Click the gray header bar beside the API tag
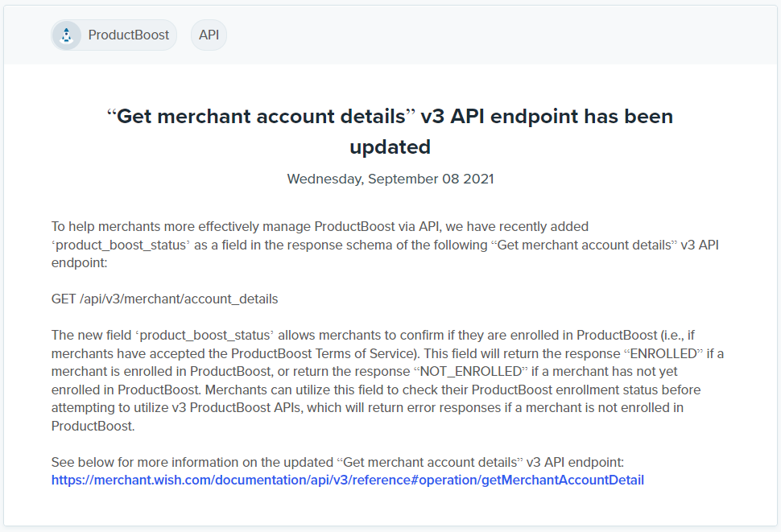 (498, 35)
